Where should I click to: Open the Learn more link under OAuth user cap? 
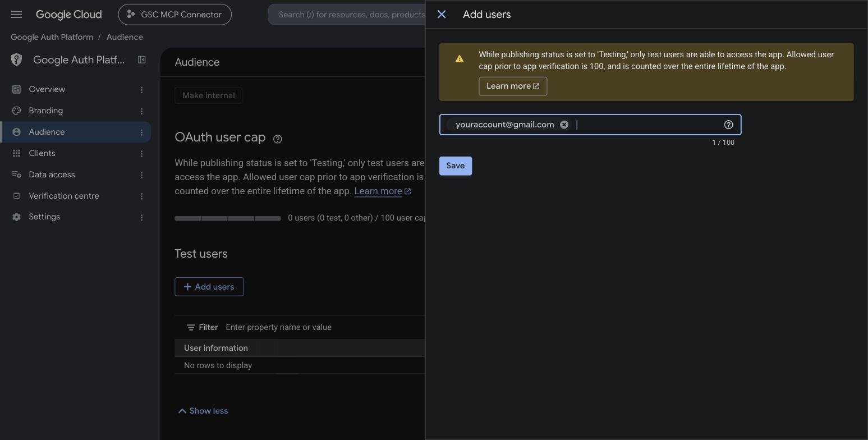click(x=382, y=191)
